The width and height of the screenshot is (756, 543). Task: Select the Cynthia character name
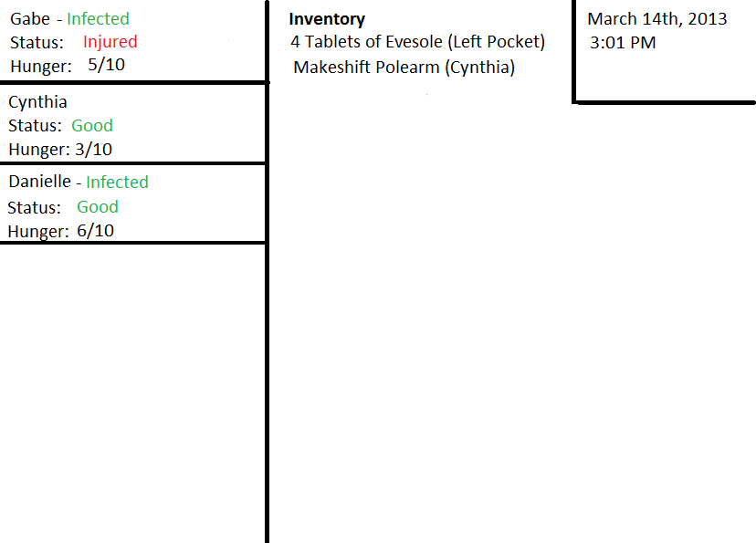(x=37, y=102)
